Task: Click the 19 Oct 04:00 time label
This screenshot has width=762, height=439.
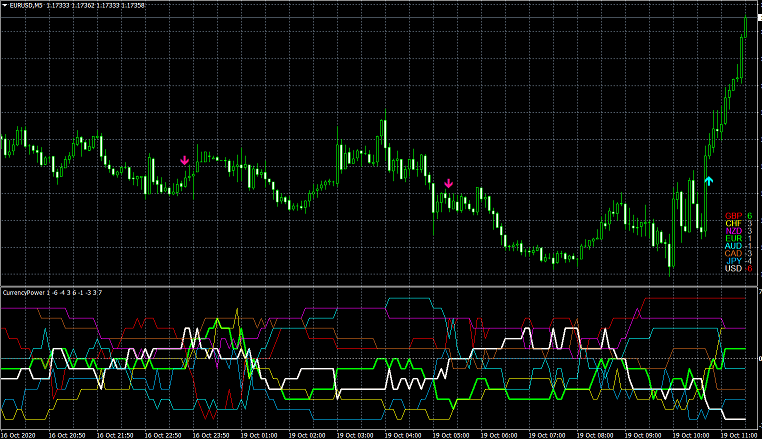Action: (403, 435)
